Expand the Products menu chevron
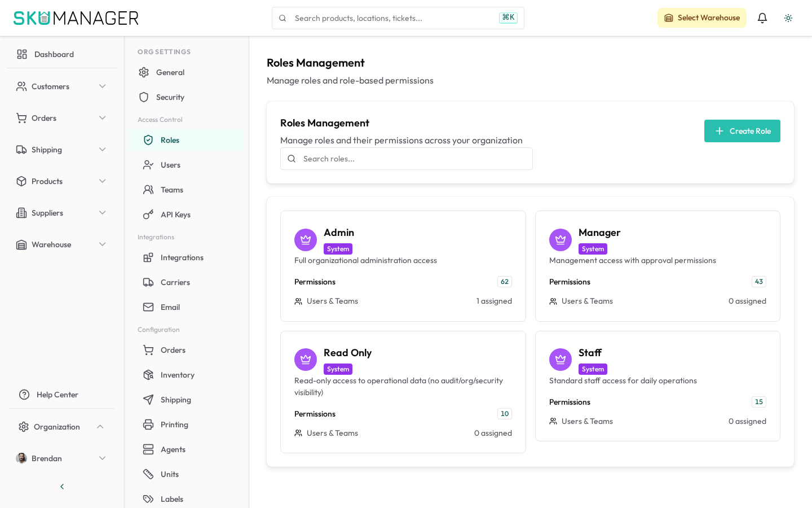The height and width of the screenshot is (508, 812). [103, 181]
